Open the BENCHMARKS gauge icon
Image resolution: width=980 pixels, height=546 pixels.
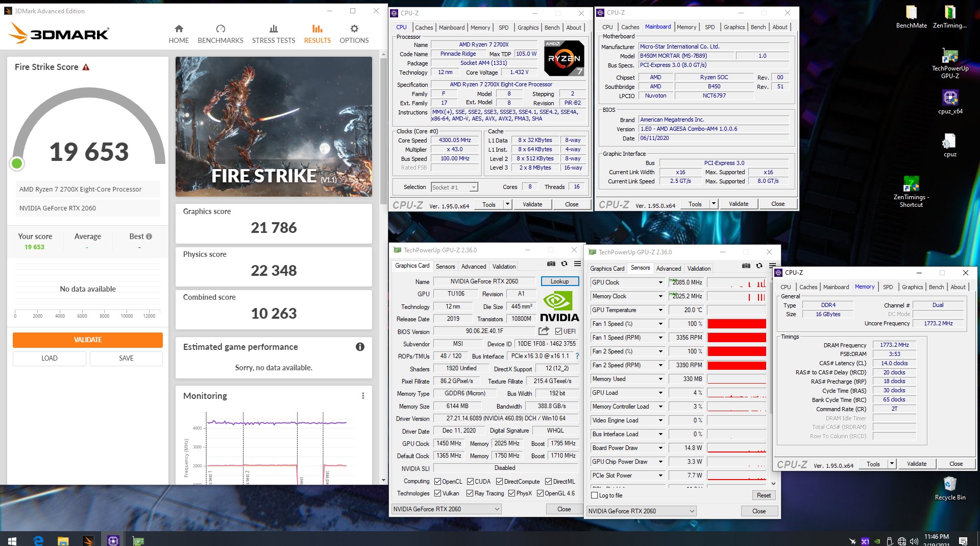(x=220, y=29)
